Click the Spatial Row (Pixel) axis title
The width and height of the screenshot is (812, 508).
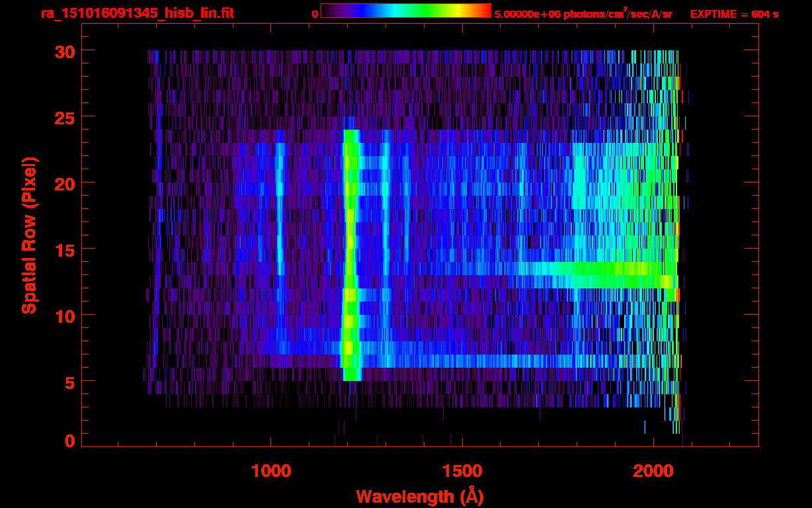coord(29,235)
